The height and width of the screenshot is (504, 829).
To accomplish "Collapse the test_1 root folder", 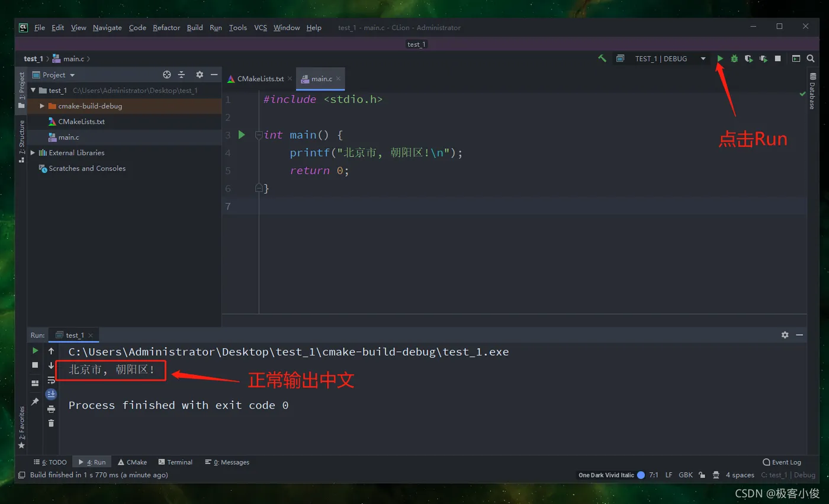I will (x=33, y=91).
